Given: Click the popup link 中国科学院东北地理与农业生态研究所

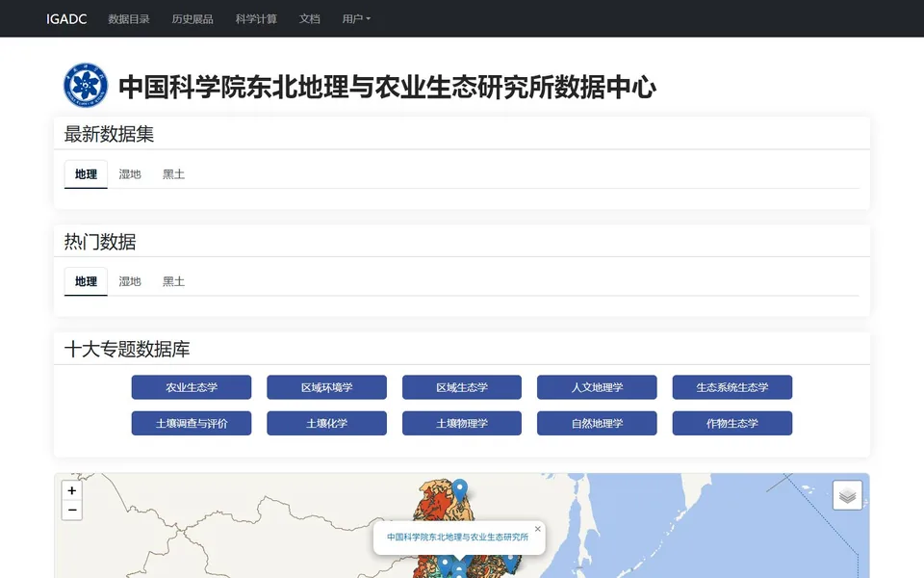Looking at the screenshot, I should (457, 537).
